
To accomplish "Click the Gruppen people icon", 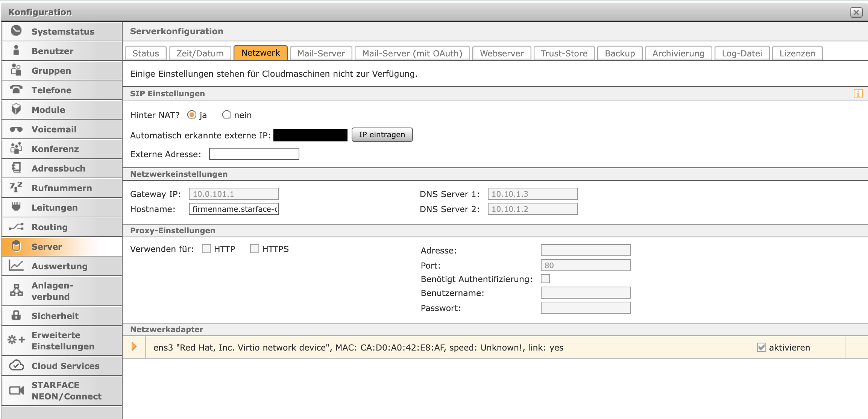I will (x=16, y=70).
